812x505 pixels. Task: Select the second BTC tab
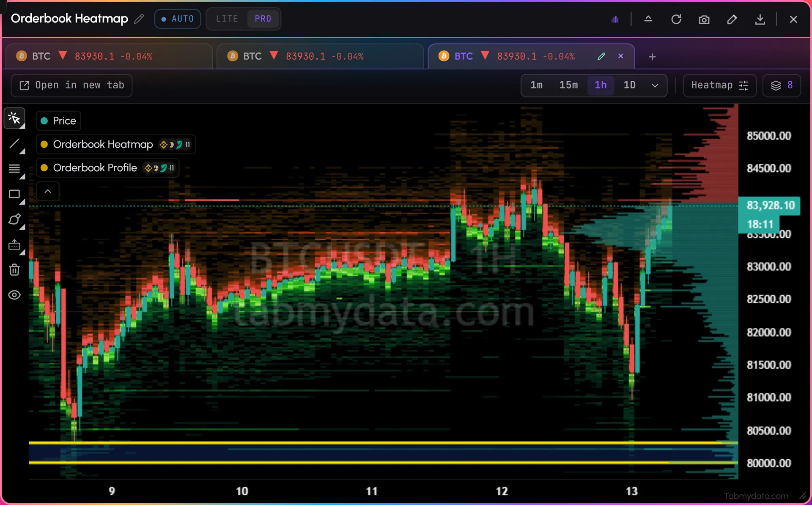[320, 56]
